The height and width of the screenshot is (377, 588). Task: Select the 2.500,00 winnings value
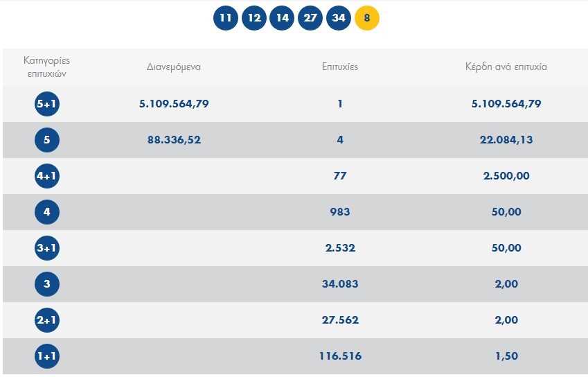pyautogui.click(x=506, y=176)
